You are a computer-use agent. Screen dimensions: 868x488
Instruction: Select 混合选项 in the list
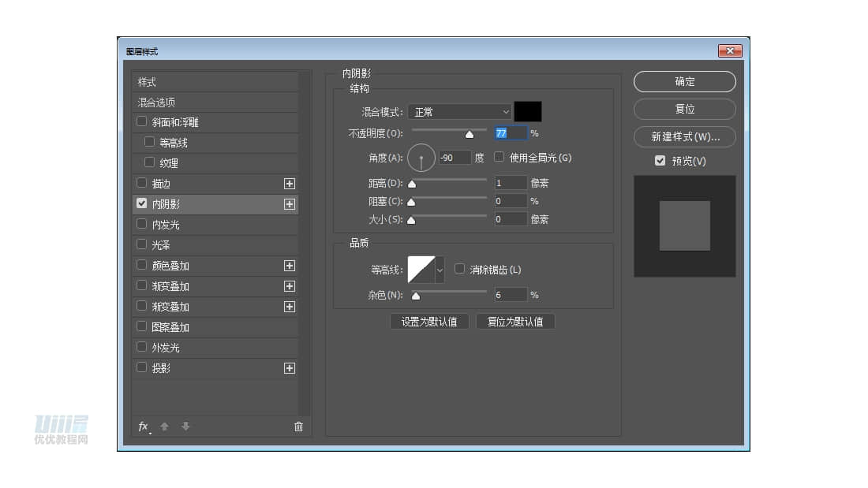[x=215, y=102]
